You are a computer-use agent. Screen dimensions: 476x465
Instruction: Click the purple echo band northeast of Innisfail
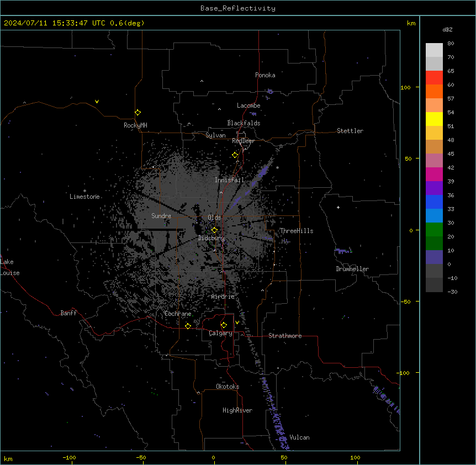263,172
